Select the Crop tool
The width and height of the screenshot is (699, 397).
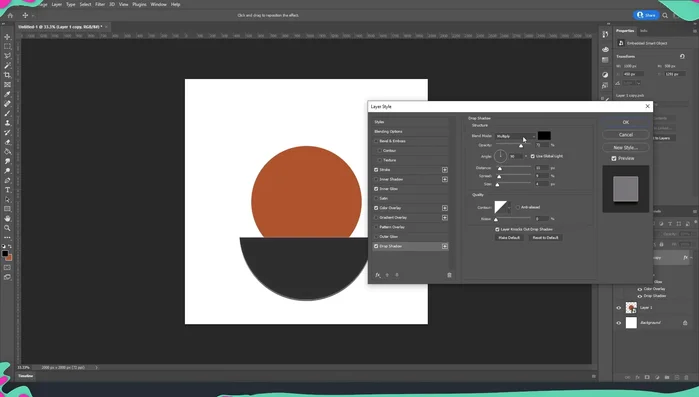coord(7,75)
